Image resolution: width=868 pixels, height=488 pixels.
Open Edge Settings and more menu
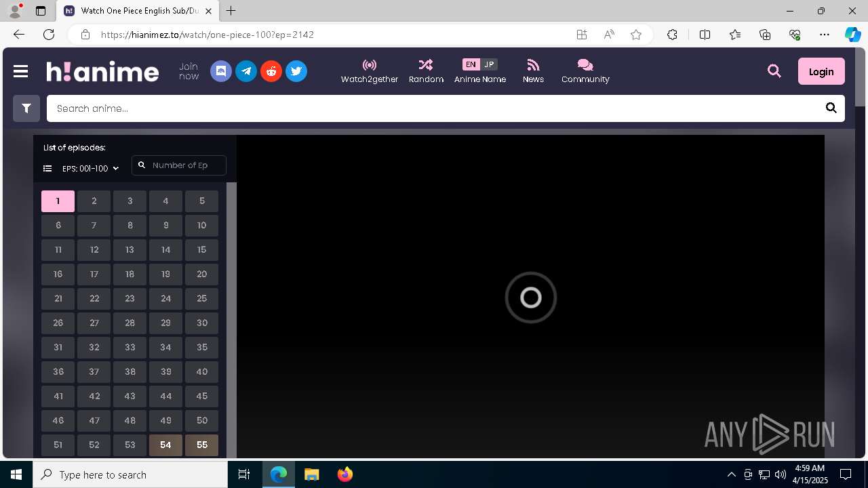(x=825, y=35)
